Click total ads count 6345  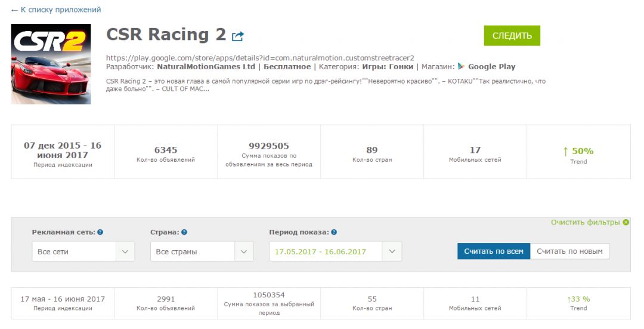(166, 150)
